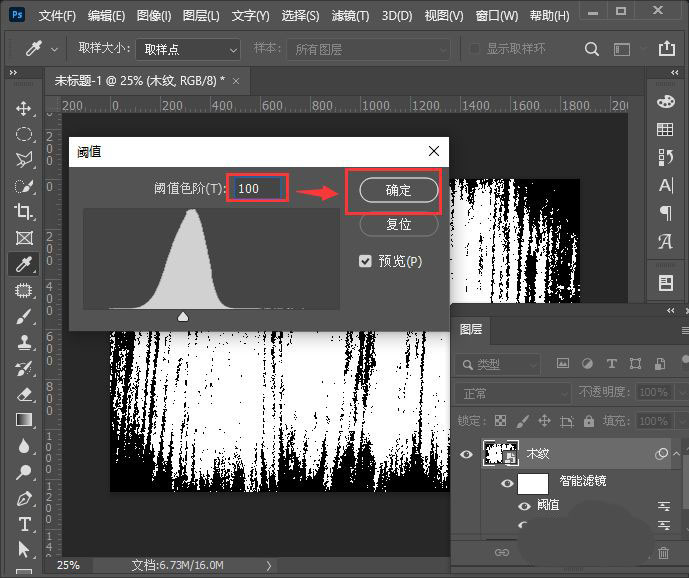Open the Color panel icon
689x578 pixels.
(665, 102)
